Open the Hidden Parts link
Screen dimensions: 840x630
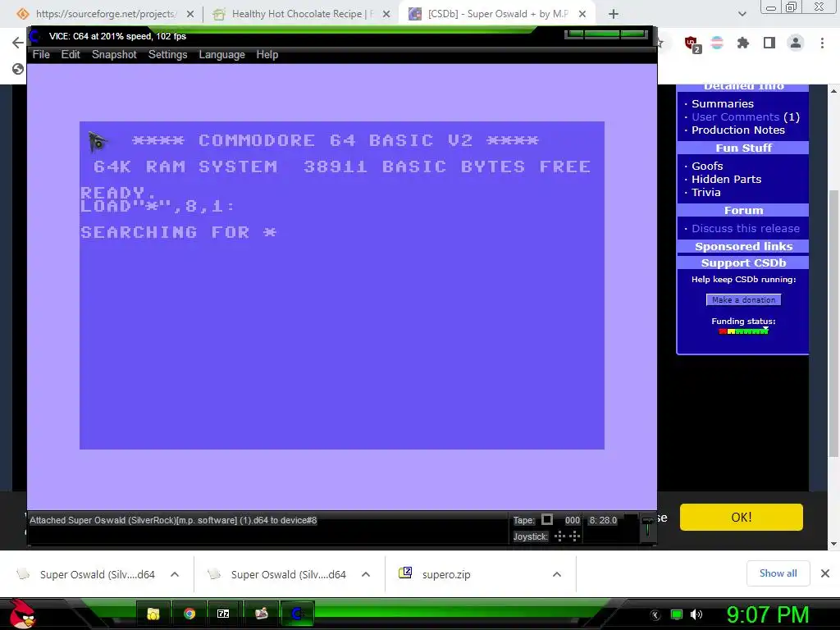pos(726,180)
